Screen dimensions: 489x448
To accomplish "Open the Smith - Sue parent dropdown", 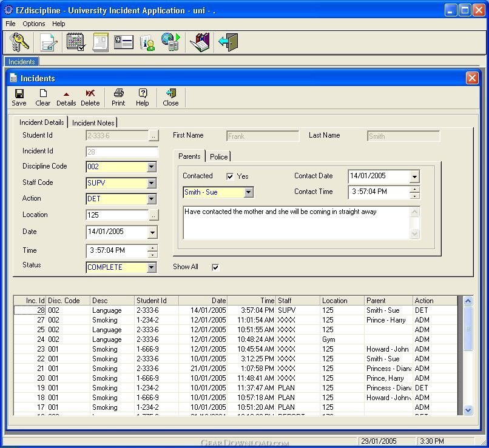I will 249,192.
